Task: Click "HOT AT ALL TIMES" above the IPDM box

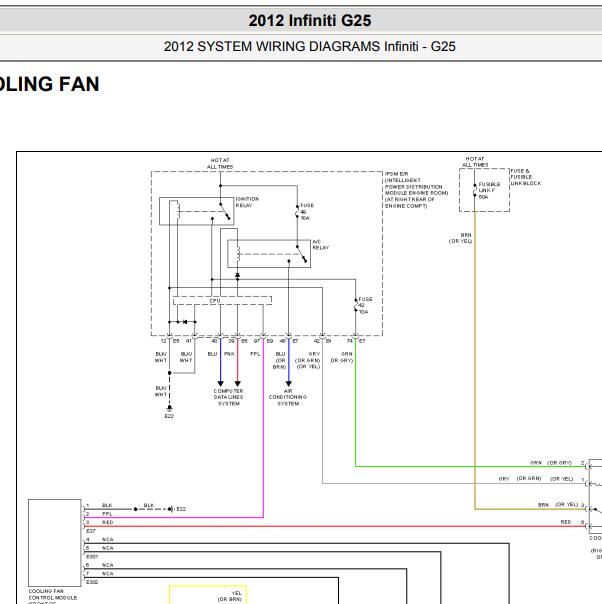Action: [x=220, y=163]
